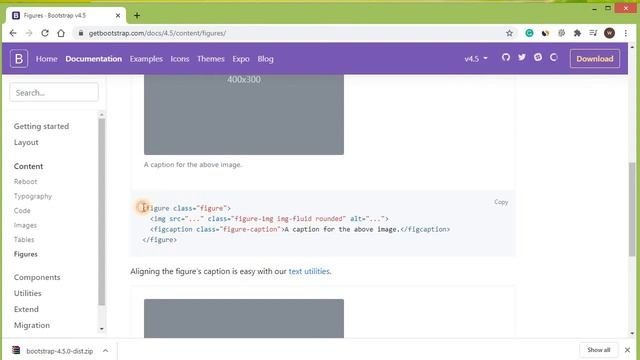This screenshot has width=640, height=360.
Task: Open the media control playlist icon
Action: click(x=593, y=33)
